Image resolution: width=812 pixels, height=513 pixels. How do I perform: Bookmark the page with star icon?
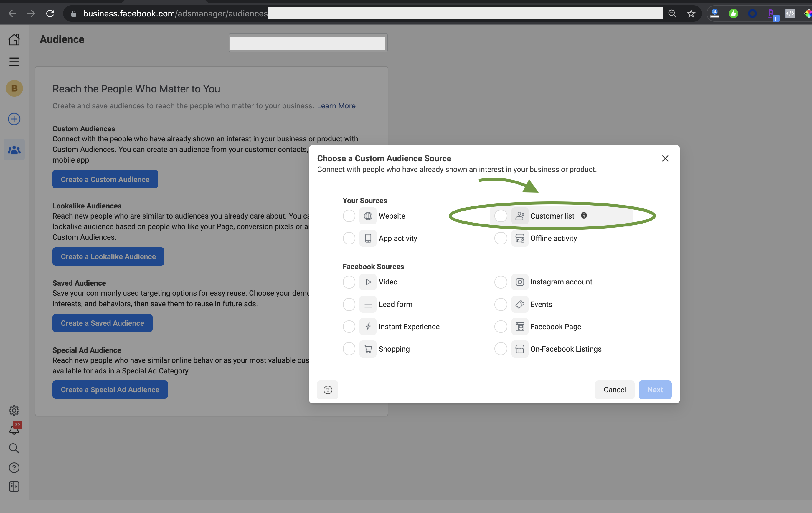pos(691,14)
